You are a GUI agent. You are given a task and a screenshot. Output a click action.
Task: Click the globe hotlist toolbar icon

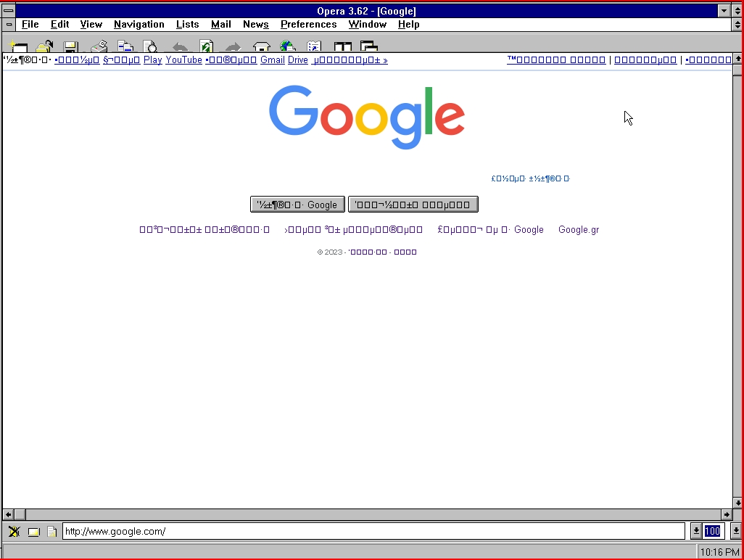coord(288,46)
